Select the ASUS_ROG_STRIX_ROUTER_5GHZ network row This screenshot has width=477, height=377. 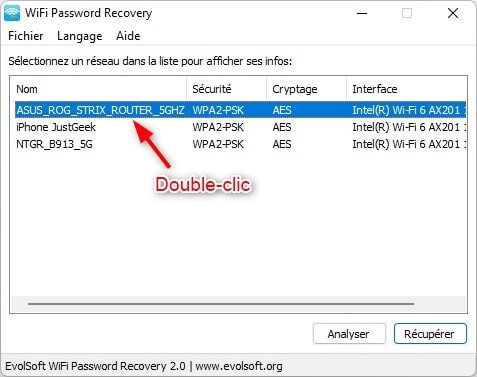(x=240, y=110)
